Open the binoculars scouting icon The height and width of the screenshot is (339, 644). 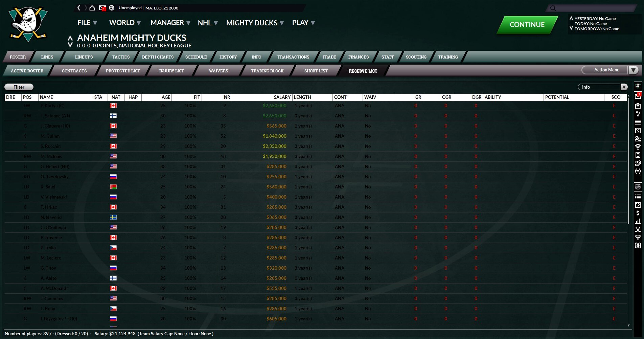click(638, 246)
